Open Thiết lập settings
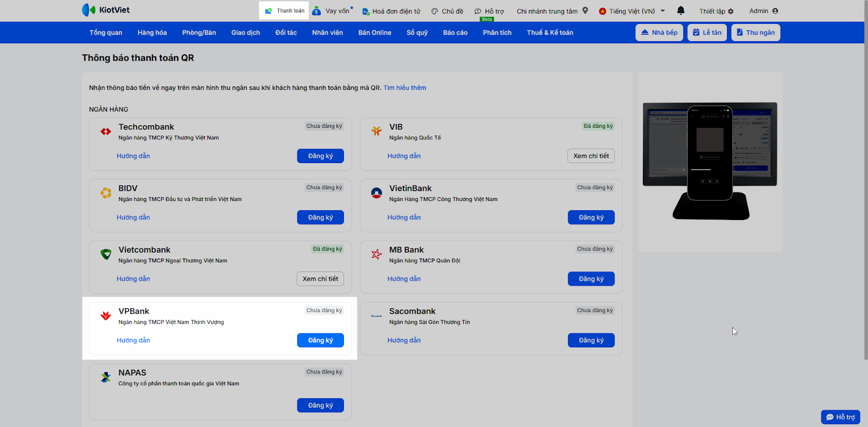The image size is (868, 427). pyautogui.click(x=716, y=11)
